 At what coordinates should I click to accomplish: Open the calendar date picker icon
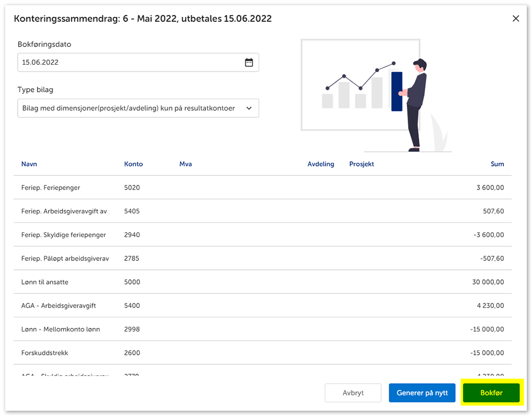click(249, 62)
